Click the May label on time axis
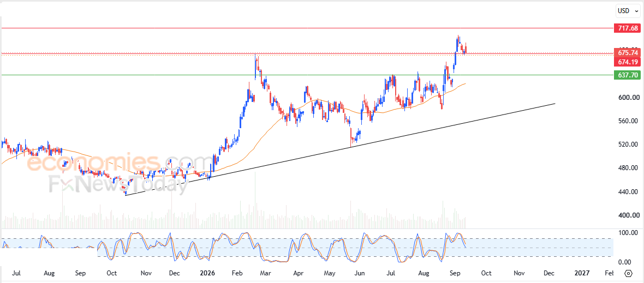 [330, 273]
